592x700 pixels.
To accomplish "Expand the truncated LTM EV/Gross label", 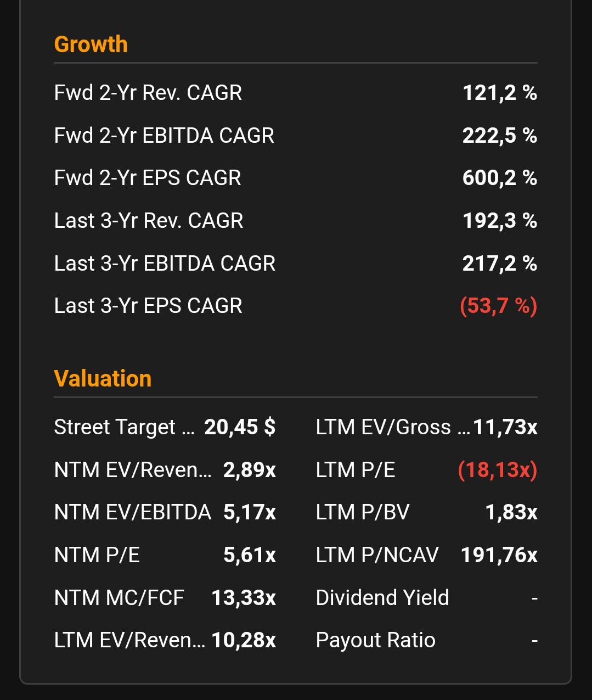I will [393, 427].
